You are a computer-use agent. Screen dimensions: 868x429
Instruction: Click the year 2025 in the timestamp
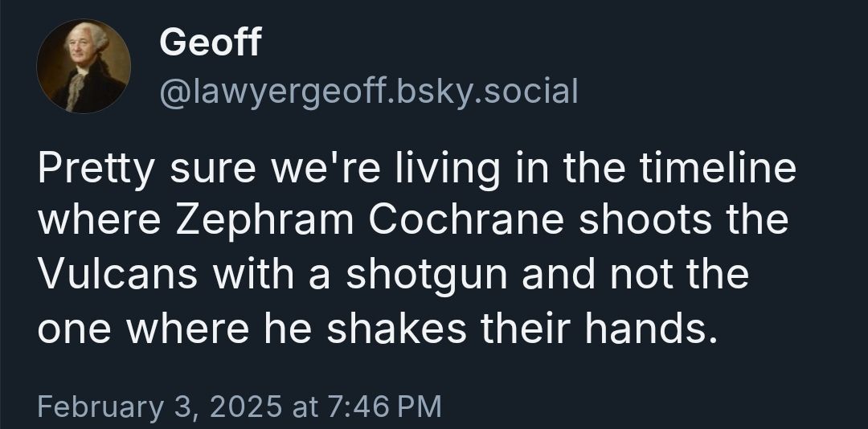pyautogui.click(x=243, y=406)
